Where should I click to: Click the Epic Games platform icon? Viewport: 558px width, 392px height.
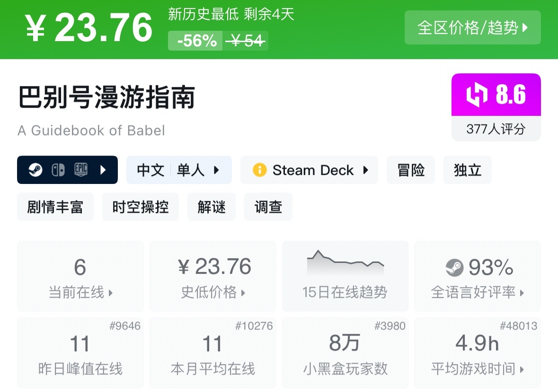click(x=81, y=170)
